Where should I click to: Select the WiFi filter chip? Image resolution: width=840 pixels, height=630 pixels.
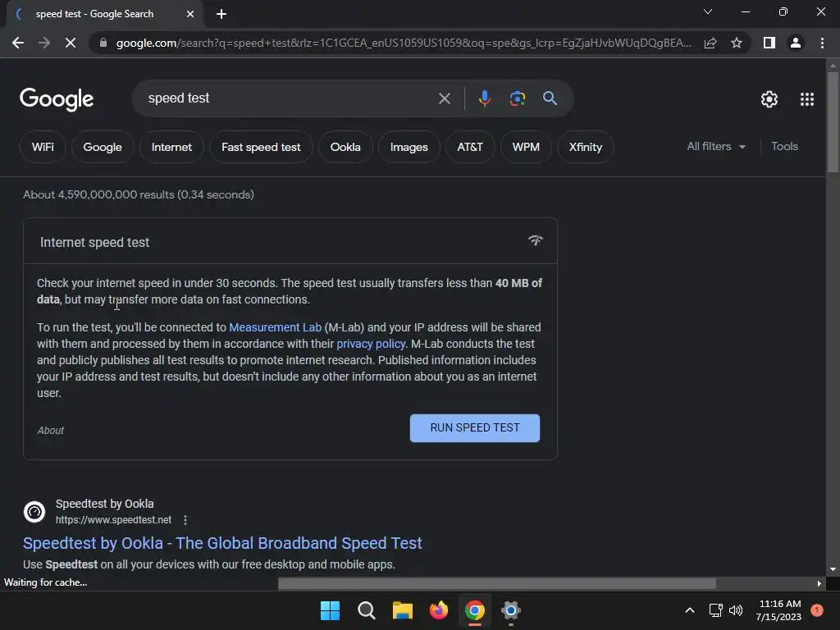[43, 147]
